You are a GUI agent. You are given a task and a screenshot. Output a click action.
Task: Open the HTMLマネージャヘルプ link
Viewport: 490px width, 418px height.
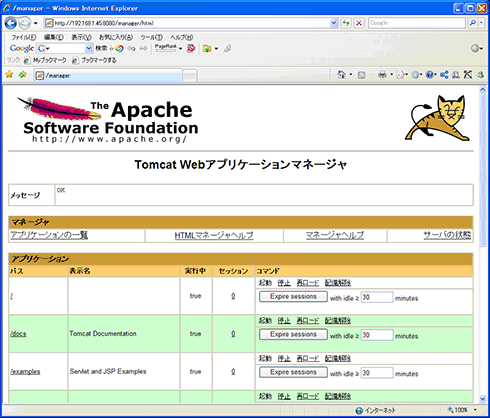click(214, 235)
